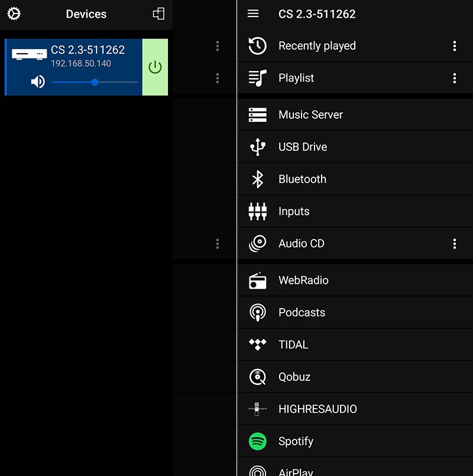Tap the right panel CS 2.3-511262 title
473x476 pixels.
pyautogui.click(x=317, y=14)
